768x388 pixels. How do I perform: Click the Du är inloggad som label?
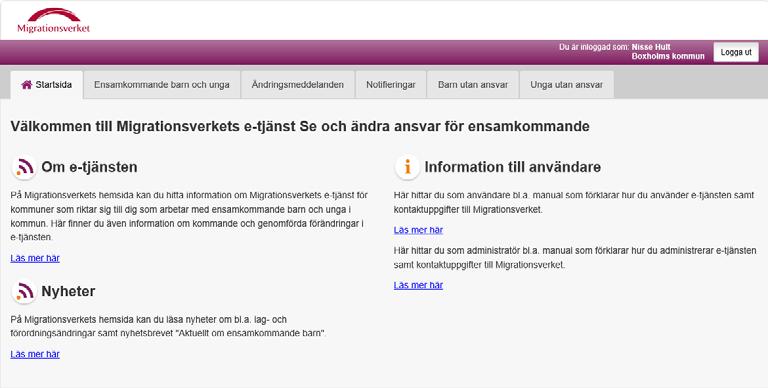pos(594,47)
